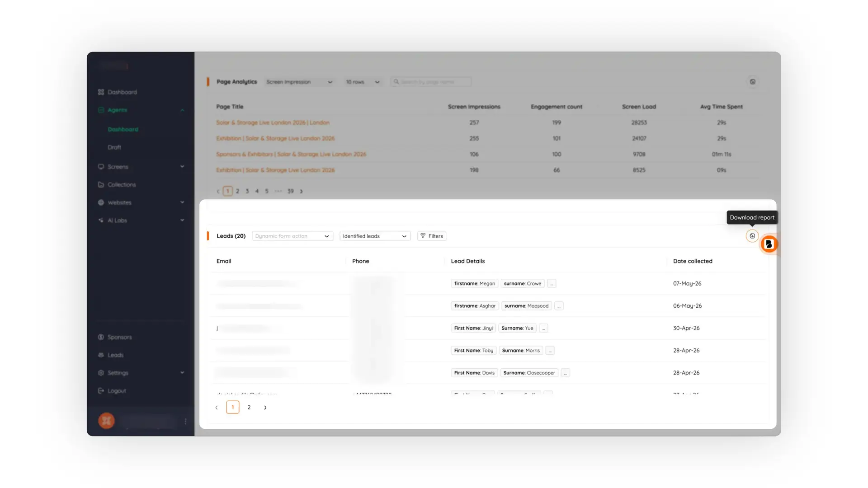Click the Download report icon in Leads
Image resolution: width=868 pixels, height=488 pixels.
pyautogui.click(x=752, y=236)
